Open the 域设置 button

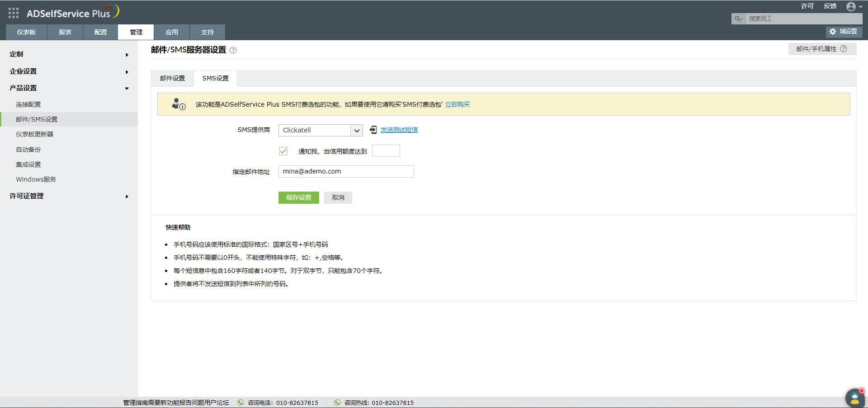coord(844,32)
